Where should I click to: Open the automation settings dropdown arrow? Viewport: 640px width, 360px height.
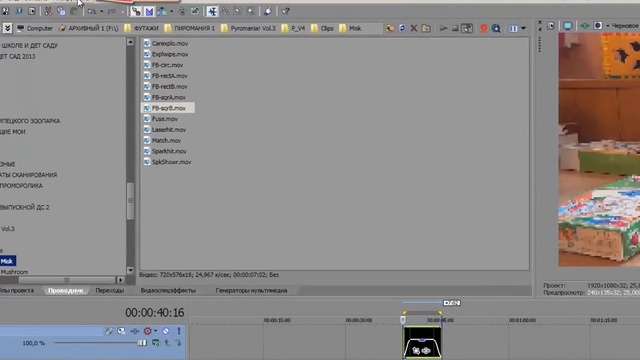point(155,331)
